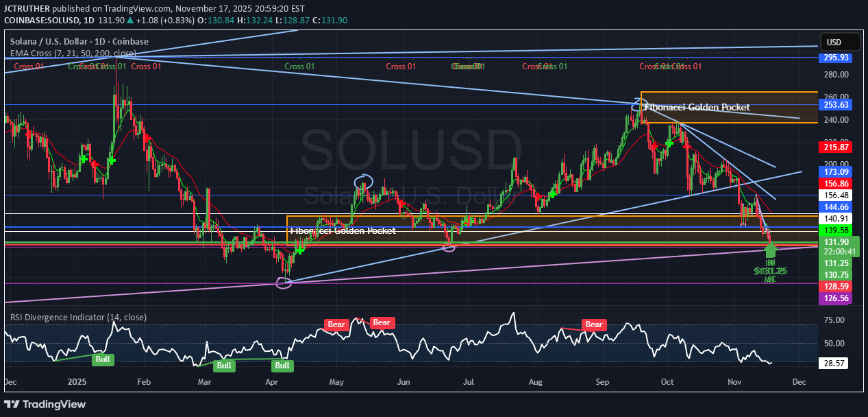Click the 28.57 RSI value label
The image size is (868, 417).
833,361
